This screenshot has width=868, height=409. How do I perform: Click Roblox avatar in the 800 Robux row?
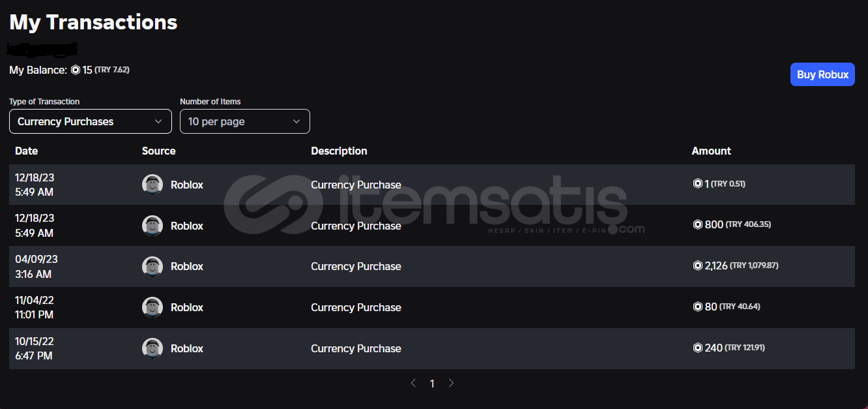pos(152,226)
